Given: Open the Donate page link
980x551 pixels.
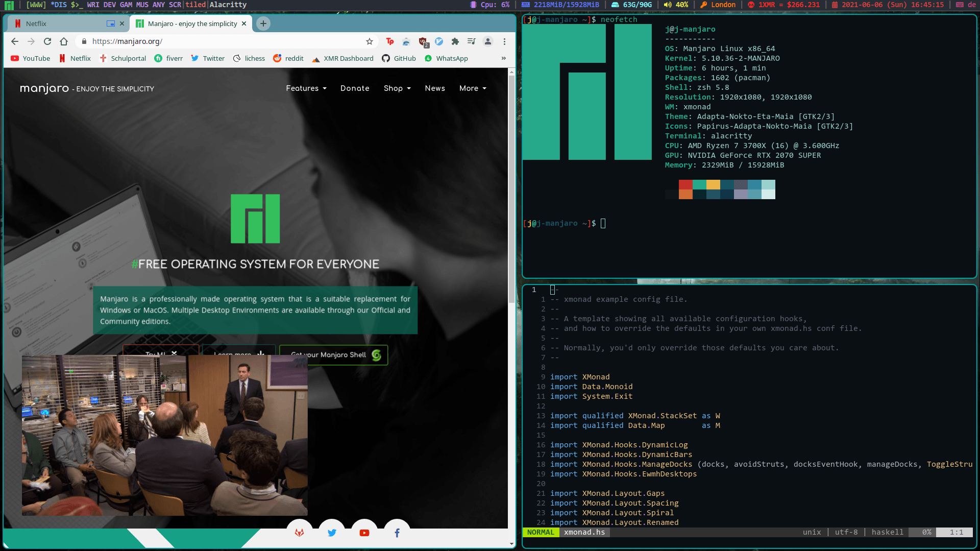Looking at the screenshot, I should pyautogui.click(x=355, y=88).
